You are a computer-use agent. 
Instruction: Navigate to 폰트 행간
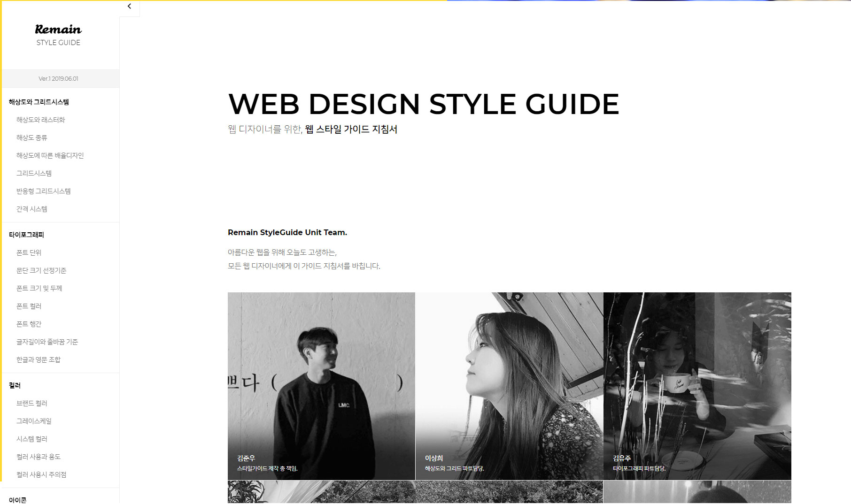point(29,324)
